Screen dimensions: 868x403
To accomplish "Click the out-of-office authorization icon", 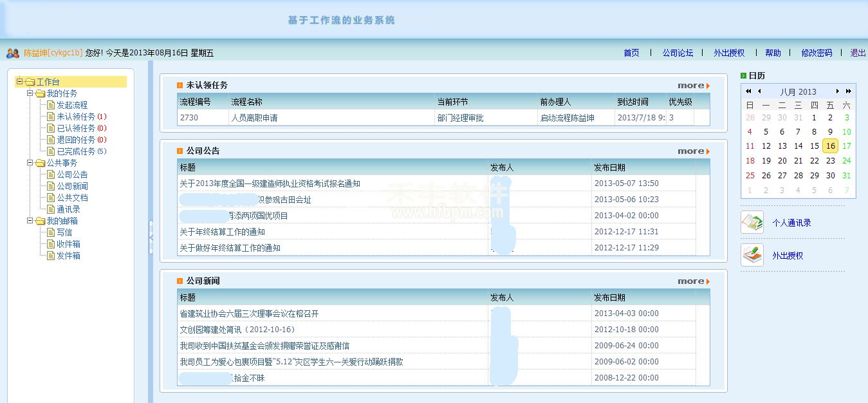I will point(752,255).
